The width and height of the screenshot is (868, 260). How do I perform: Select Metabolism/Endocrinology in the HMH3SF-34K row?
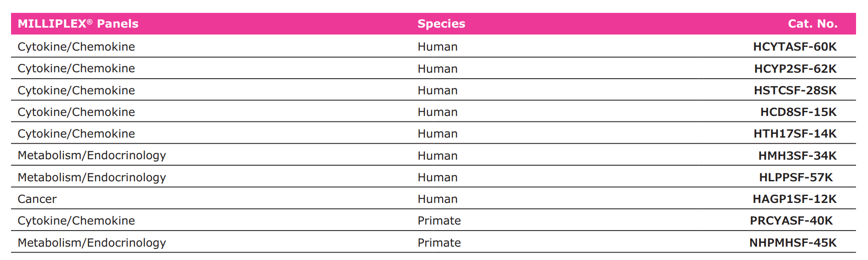click(x=92, y=156)
